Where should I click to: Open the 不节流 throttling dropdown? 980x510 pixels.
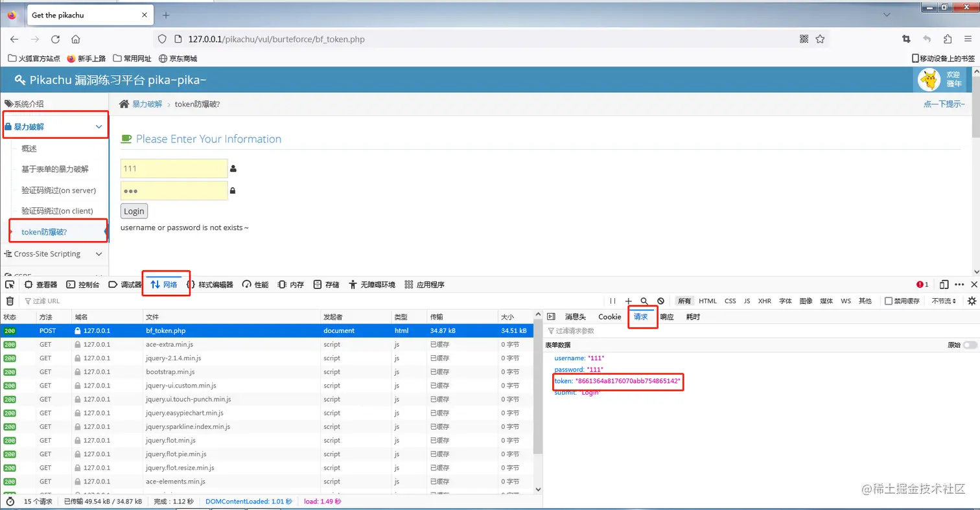pyautogui.click(x=944, y=301)
